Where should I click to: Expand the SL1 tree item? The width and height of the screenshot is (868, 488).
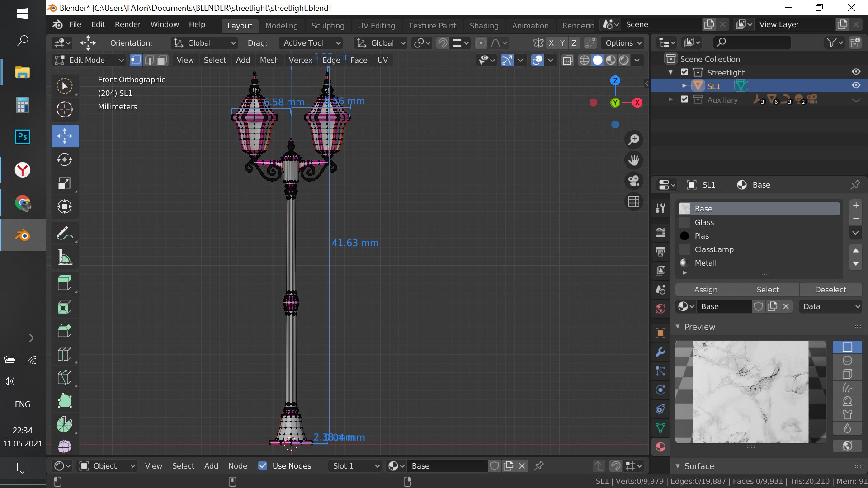684,86
